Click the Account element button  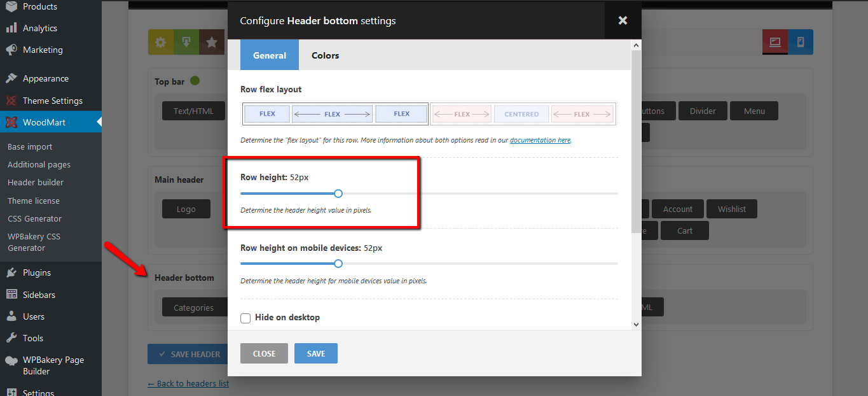(678, 209)
